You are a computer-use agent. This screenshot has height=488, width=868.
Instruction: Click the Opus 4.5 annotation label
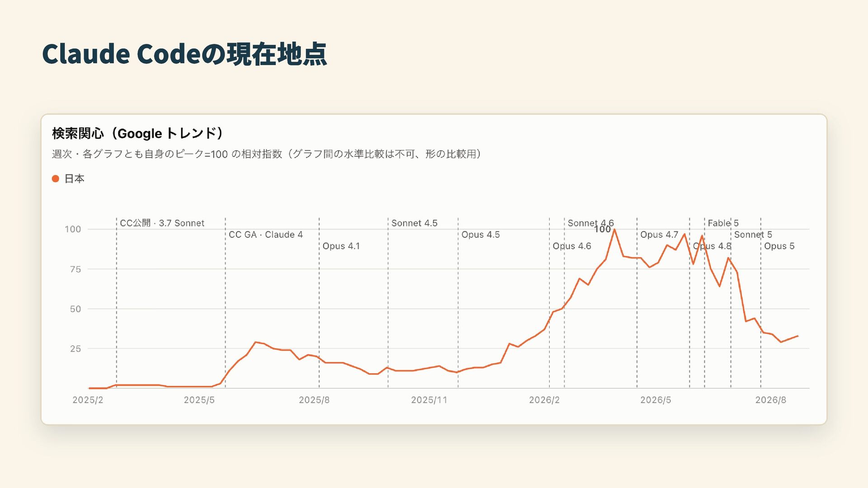click(481, 235)
